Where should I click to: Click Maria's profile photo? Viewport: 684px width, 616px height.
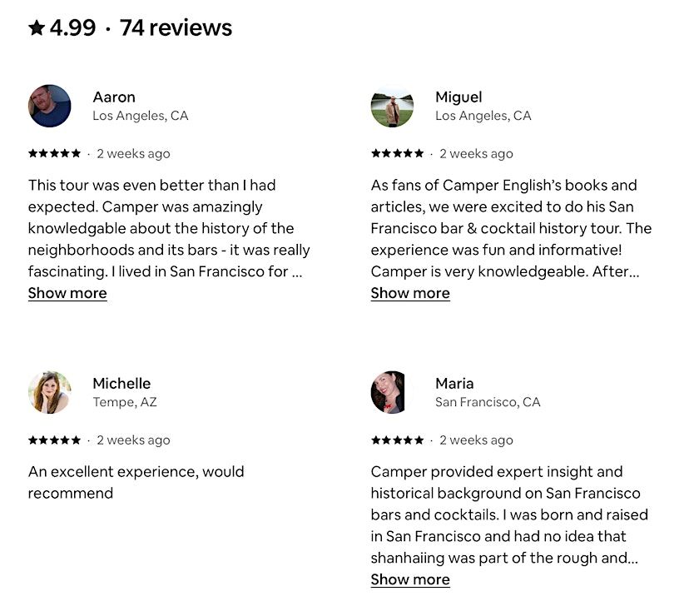[392, 392]
